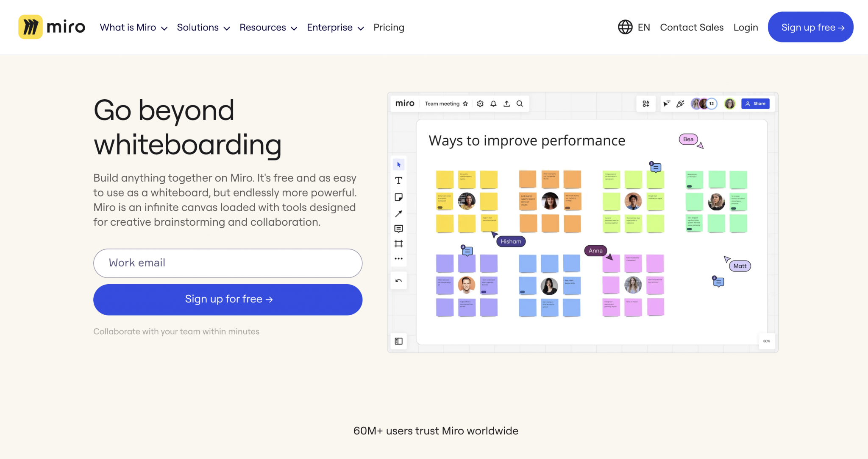Select the frames tool
868x459 pixels.
point(398,243)
